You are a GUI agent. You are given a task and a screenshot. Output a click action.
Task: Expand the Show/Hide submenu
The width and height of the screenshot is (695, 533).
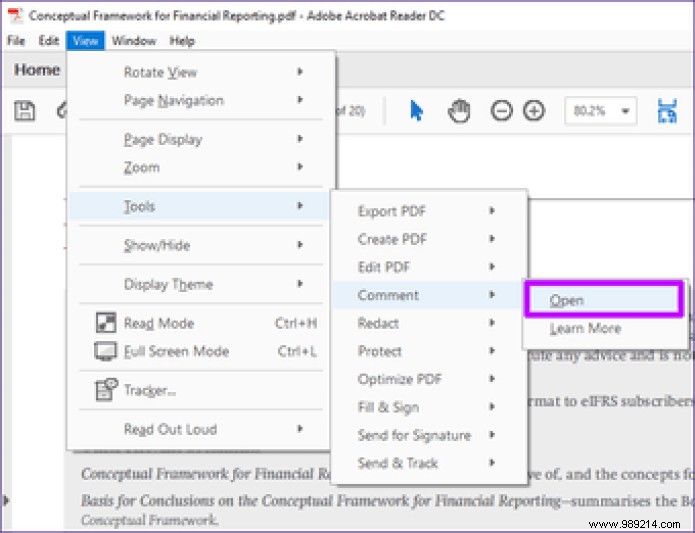(198, 245)
